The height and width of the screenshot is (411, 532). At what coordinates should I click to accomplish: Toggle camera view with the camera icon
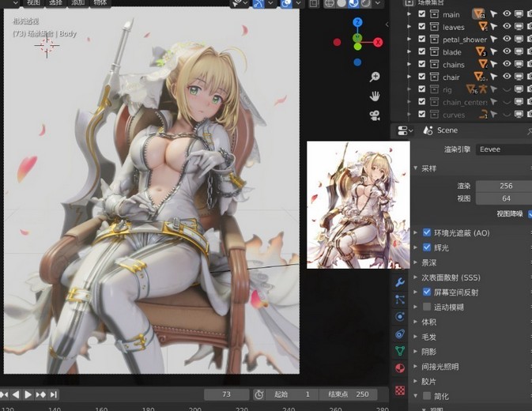pos(375,115)
